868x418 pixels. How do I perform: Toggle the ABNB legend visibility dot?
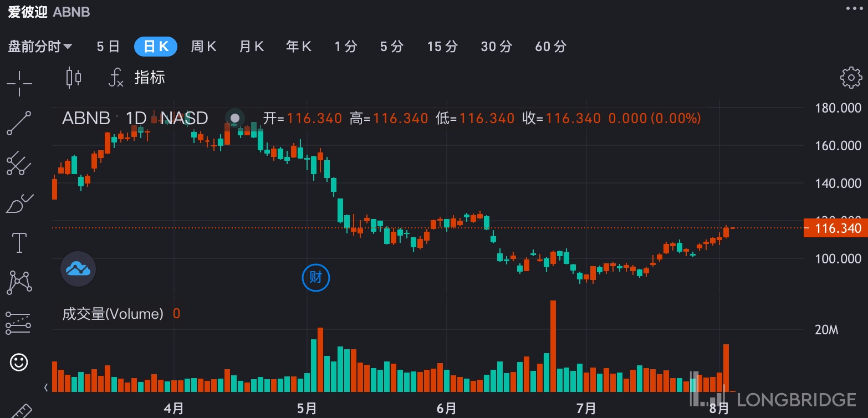pos(235,118)
